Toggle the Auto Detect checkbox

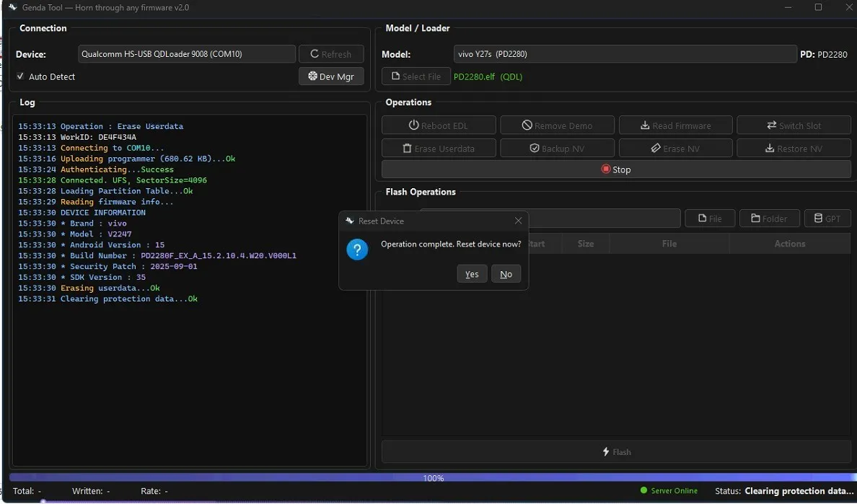pyautogui.click(x=20, y=76)
